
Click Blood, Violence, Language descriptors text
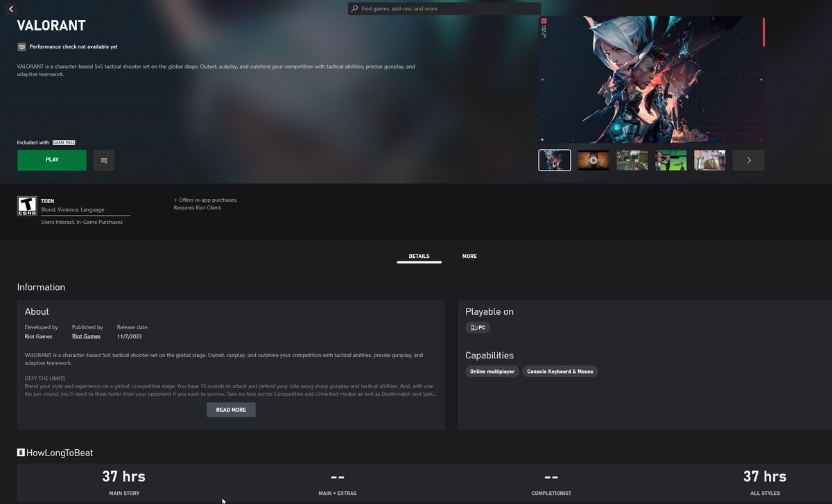pyautogui.click(x=73, y=209)
